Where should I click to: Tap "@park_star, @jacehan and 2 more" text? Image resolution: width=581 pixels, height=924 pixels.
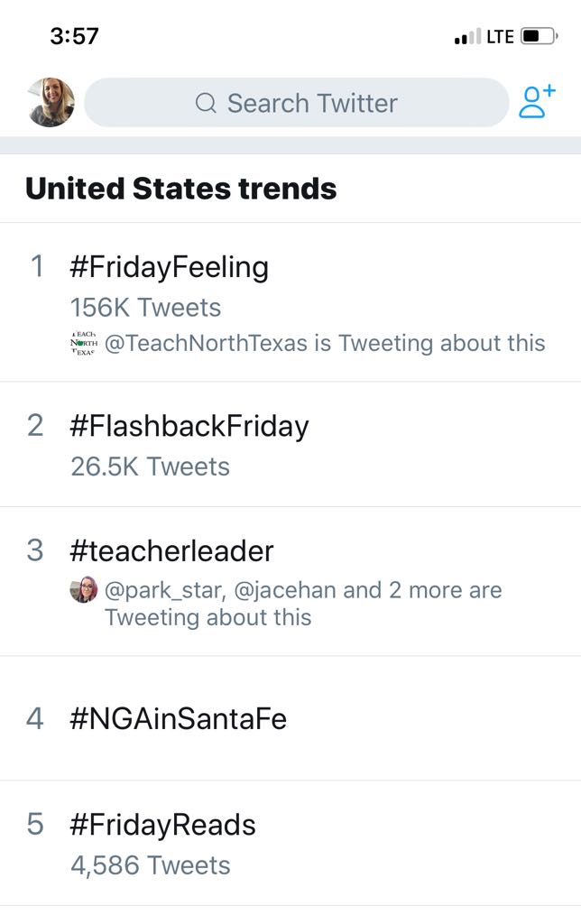[x=303, y=591]
